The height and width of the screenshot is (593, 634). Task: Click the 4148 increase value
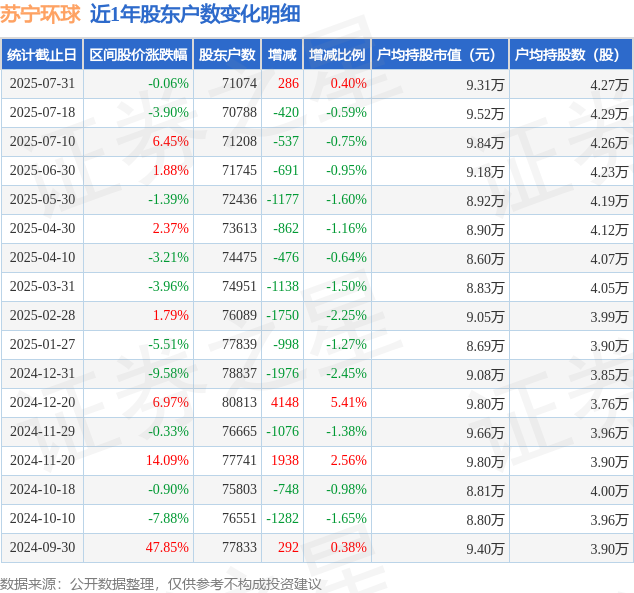pos(285,402)
